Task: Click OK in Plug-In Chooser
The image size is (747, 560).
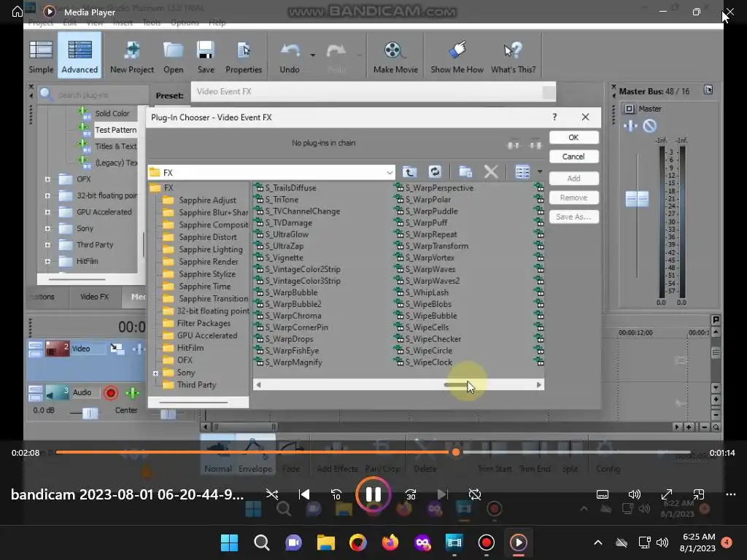Action: tap(573, 137)
